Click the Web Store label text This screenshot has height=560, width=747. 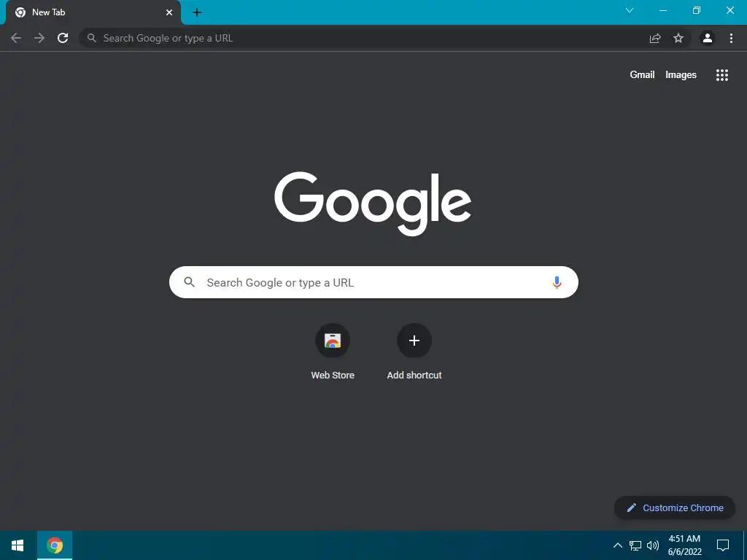tap(333, 376)
